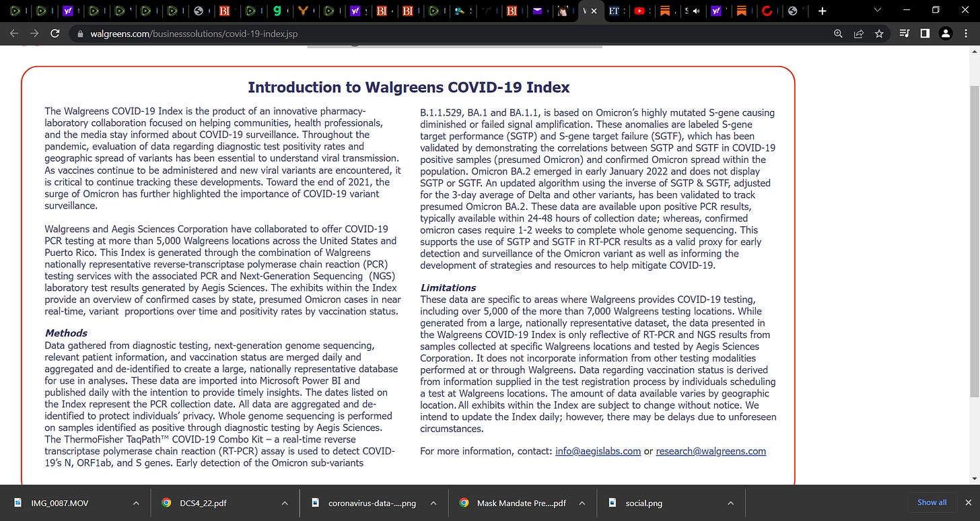
Task: Open the media controls icon
Action: [905, 34]
